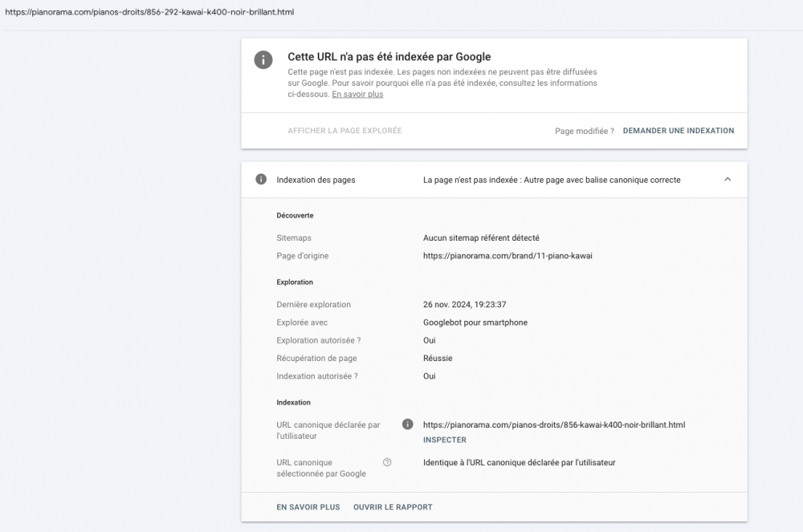The image size is (803, 532).
Task: Click AFFICHER LA PAGE EXPLORÉE
Action: click(x=344, y=131)
